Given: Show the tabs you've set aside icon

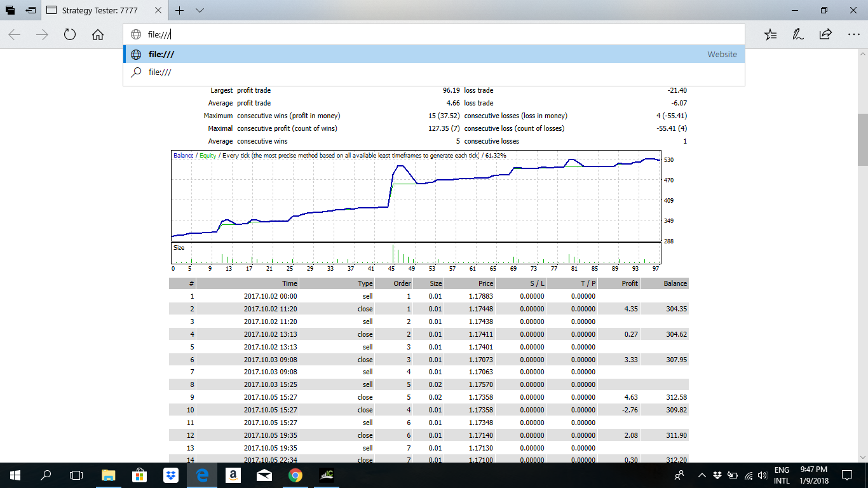Looking at the screenshot, I should [x=11, y=10].
